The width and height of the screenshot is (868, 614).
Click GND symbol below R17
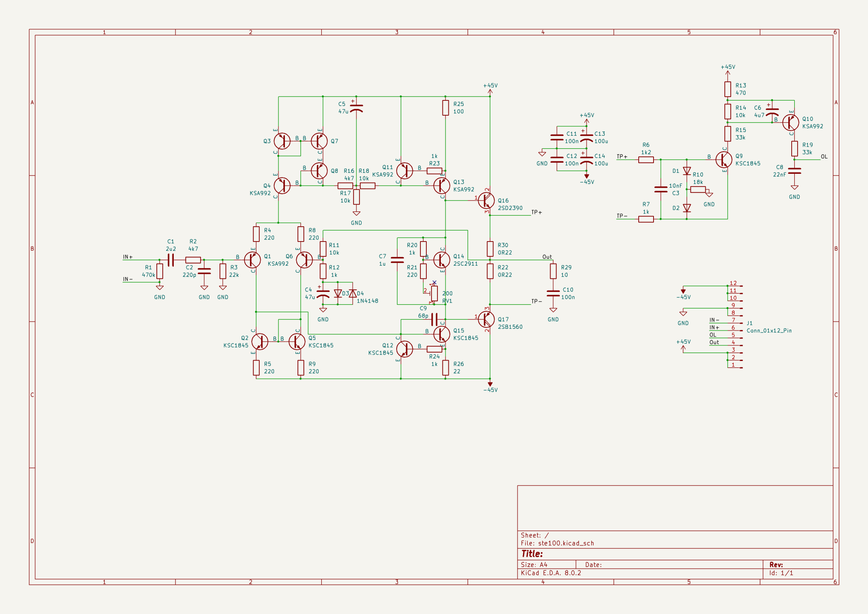click(x=356, y=217)
